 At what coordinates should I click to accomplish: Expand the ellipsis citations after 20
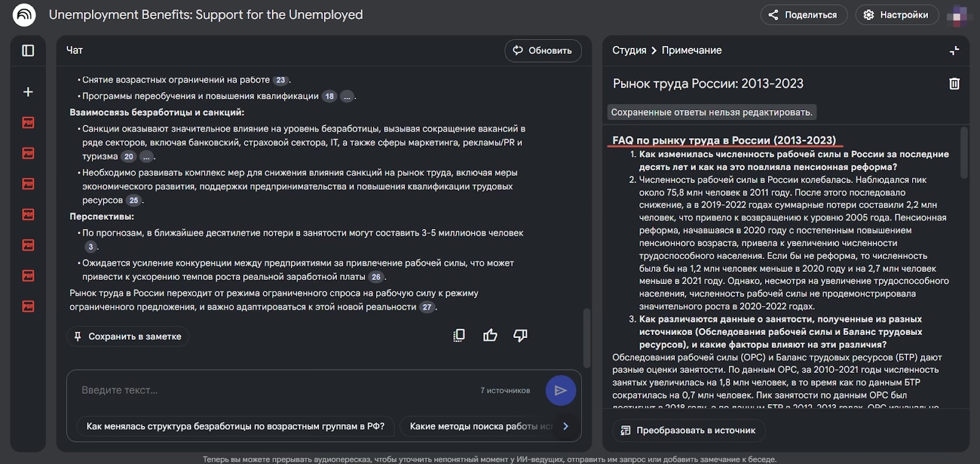tap(146, 157)
